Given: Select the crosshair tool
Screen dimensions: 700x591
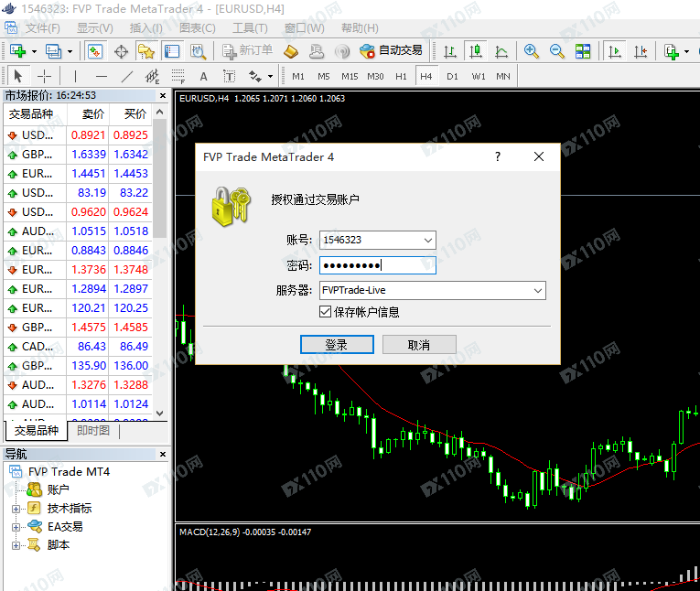Looking at the screenshot, I should 44,76.
